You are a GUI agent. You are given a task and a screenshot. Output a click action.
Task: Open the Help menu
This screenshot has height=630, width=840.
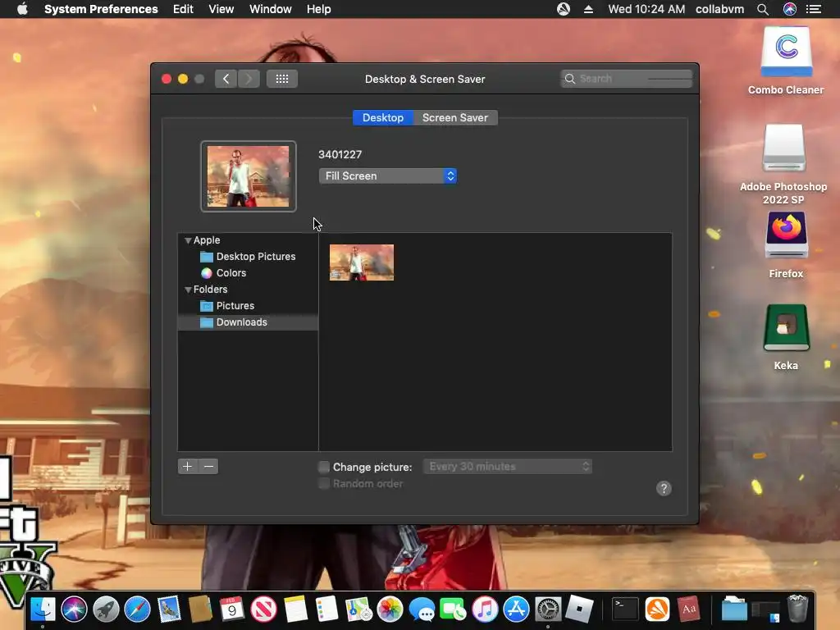319,9
